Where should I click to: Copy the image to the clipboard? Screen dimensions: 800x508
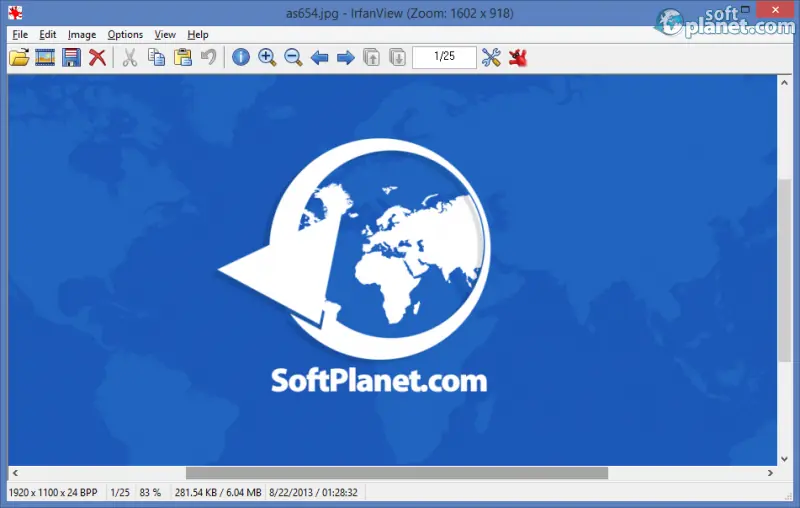coord(156,57)
